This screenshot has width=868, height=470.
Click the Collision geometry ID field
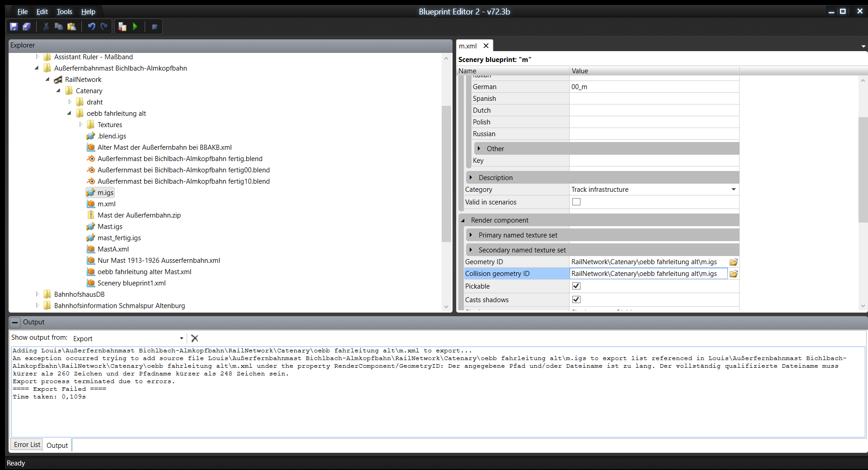(x=648, y=274)
